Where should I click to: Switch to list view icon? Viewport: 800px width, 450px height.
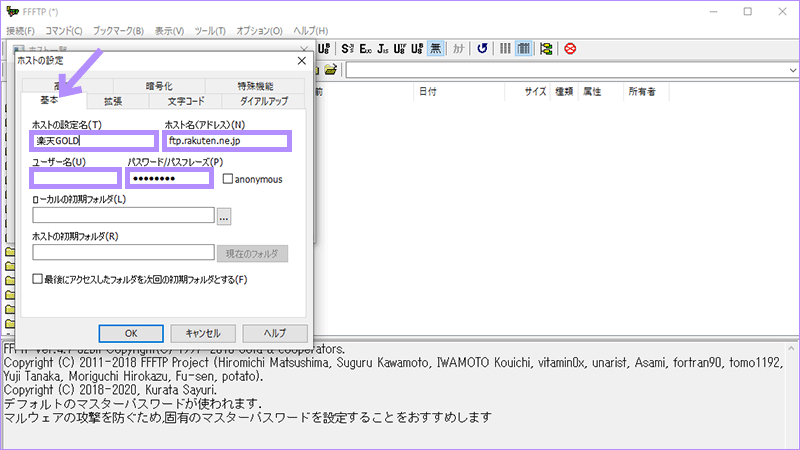pos(506,48)
